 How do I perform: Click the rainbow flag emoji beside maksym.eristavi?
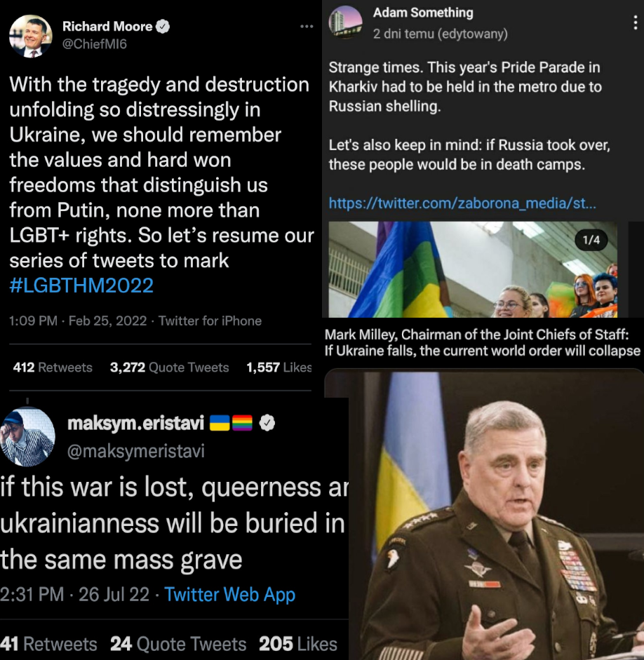[x=242, y=423]
